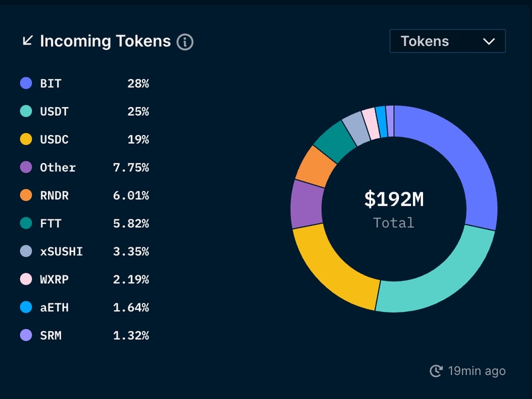Click the Tokens dropdown chevron arrow
Image resolution: width=532 pixels, height=399 pixels.
489,41
